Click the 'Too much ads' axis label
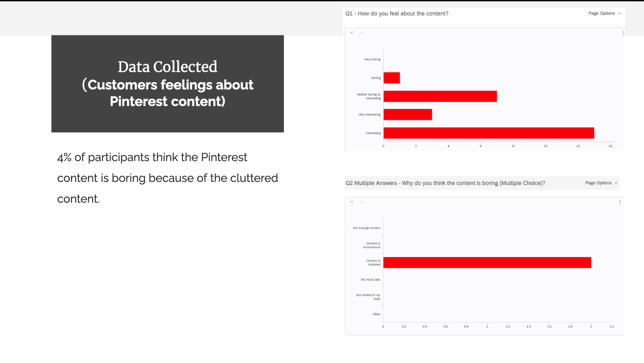The width and height of the screenshot is (644, 363). (x=370, y=280)
